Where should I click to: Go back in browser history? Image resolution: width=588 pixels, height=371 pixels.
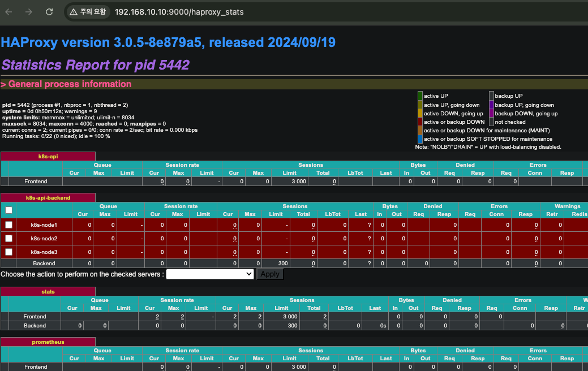tap(8, 12)
